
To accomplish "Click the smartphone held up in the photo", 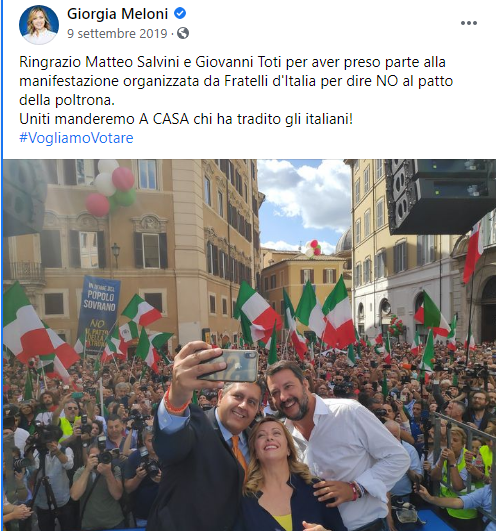I will click(x=229, y=366).
